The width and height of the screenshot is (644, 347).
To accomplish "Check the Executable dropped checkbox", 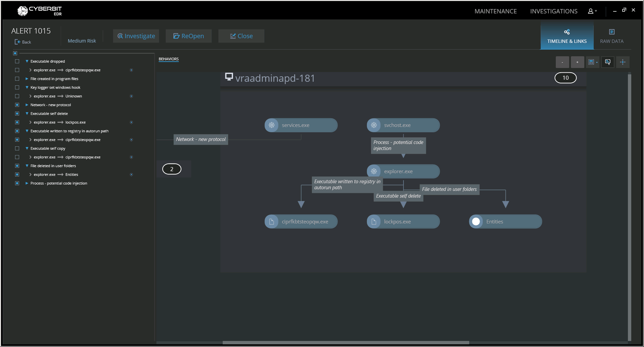I will pos(17,61).
